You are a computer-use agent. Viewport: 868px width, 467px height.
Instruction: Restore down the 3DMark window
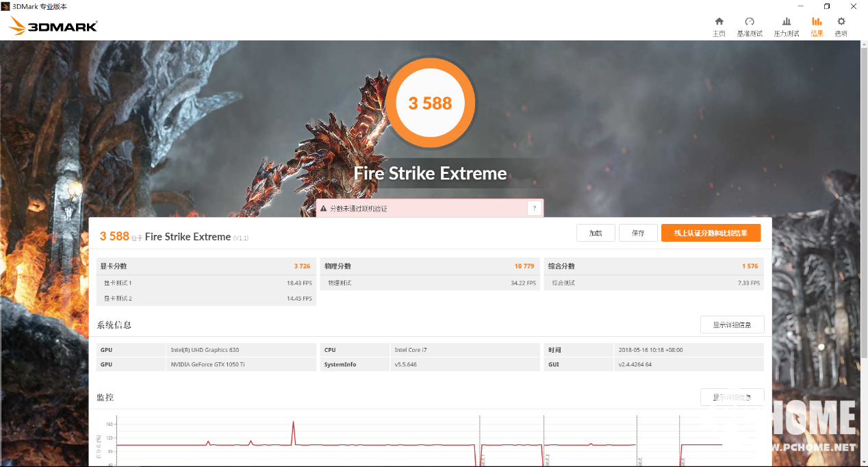pyautogui.click(x=826, y=6)
